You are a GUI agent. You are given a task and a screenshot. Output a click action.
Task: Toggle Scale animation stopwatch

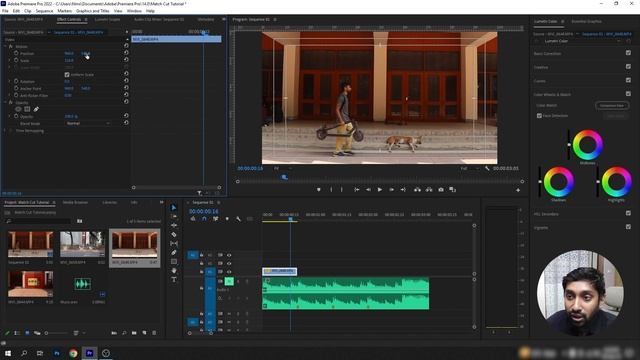coord(16,60)
